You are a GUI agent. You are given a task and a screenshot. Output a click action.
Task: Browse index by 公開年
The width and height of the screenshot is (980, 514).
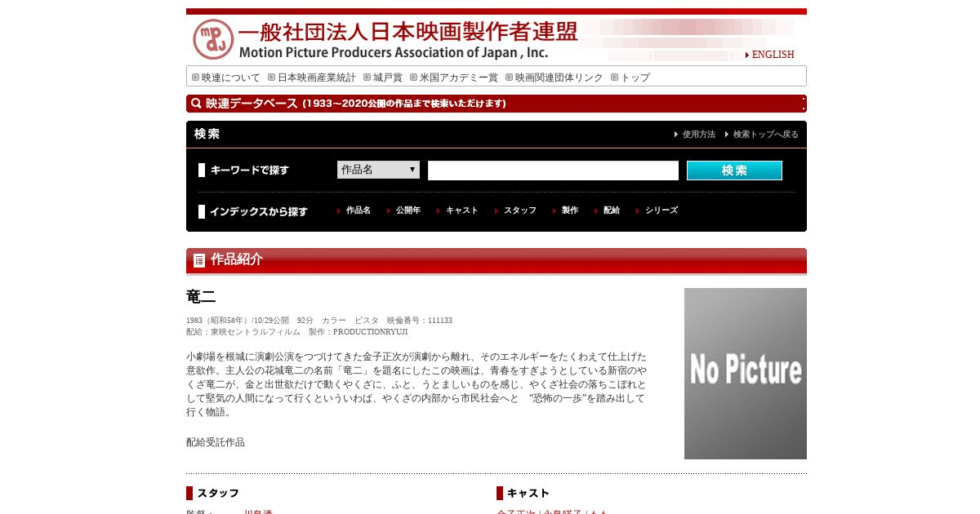(x=408, y=210)
